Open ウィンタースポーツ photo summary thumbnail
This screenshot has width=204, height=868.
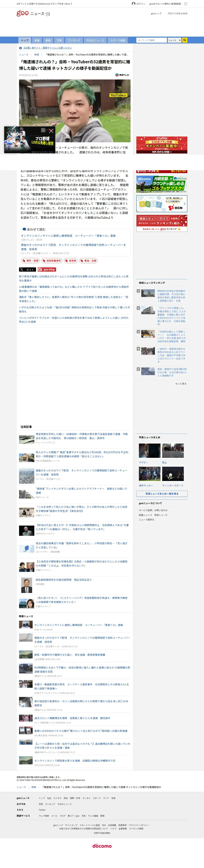tap(173, 474)
